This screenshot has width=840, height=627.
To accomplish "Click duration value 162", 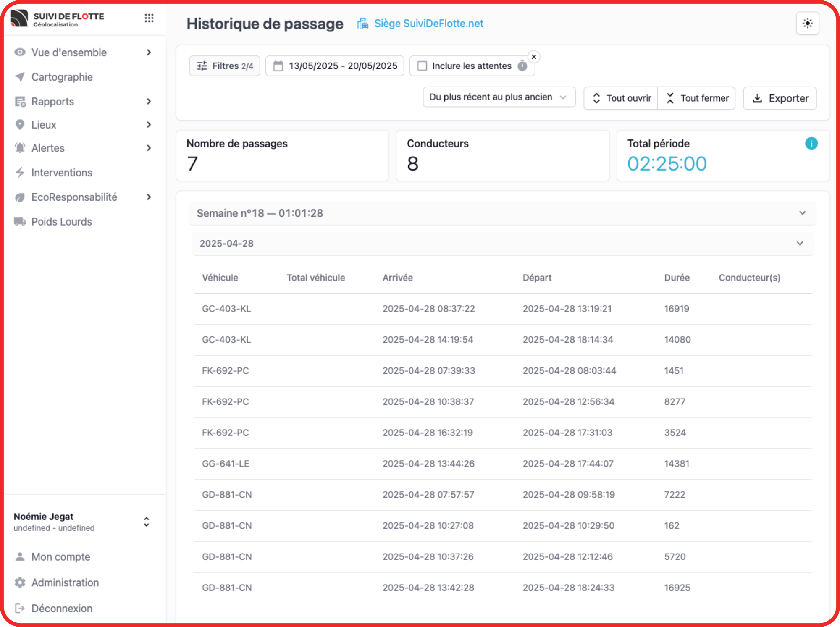I will 672,526.
